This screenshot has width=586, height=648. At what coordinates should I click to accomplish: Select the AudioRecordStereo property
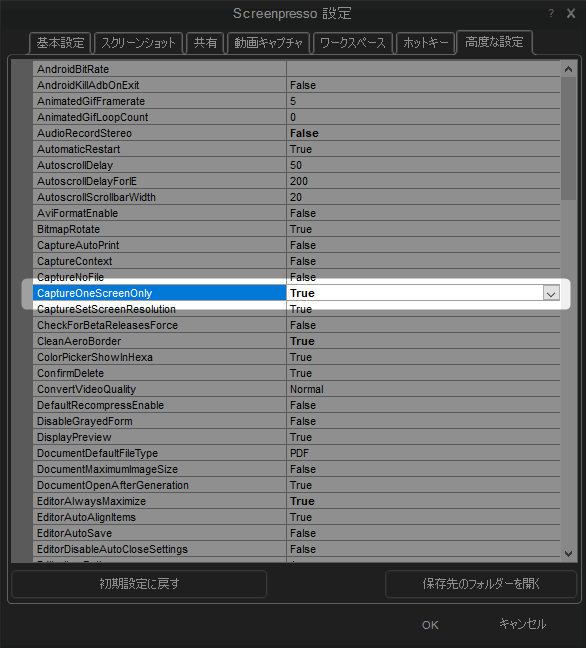click(x=159, y=133)
